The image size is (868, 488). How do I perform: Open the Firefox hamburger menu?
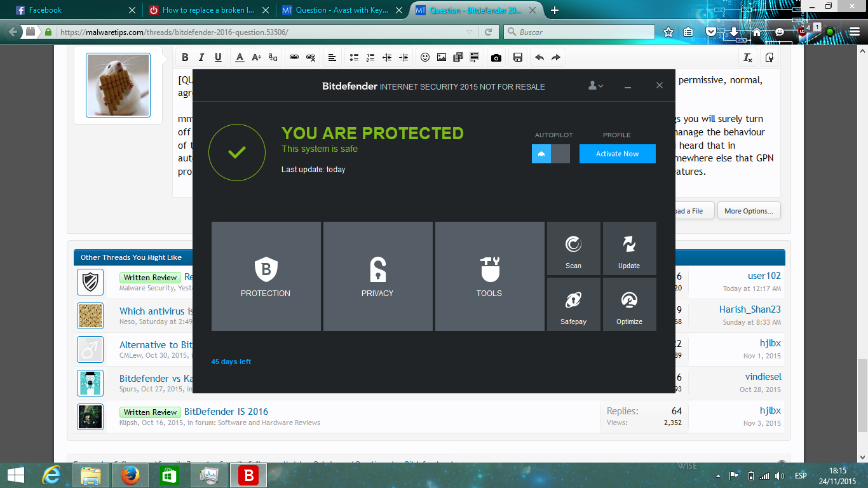pos(853,32)
